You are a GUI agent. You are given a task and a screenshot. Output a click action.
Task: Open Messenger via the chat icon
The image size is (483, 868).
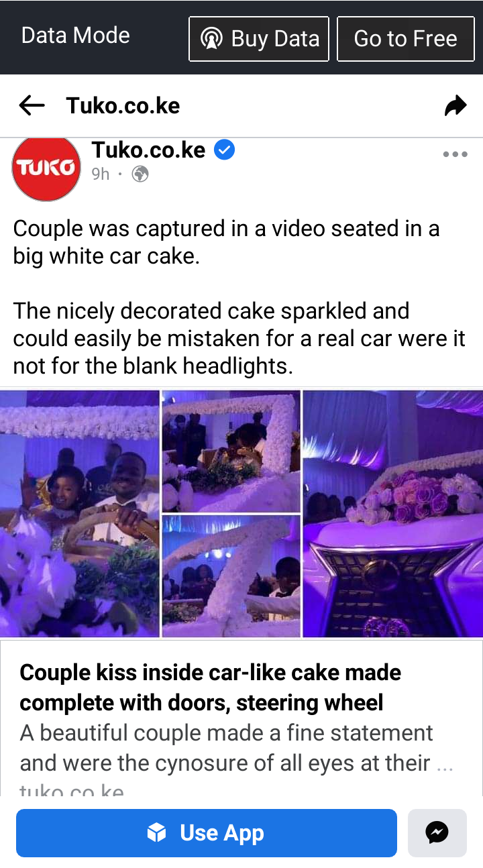point(437,833)
